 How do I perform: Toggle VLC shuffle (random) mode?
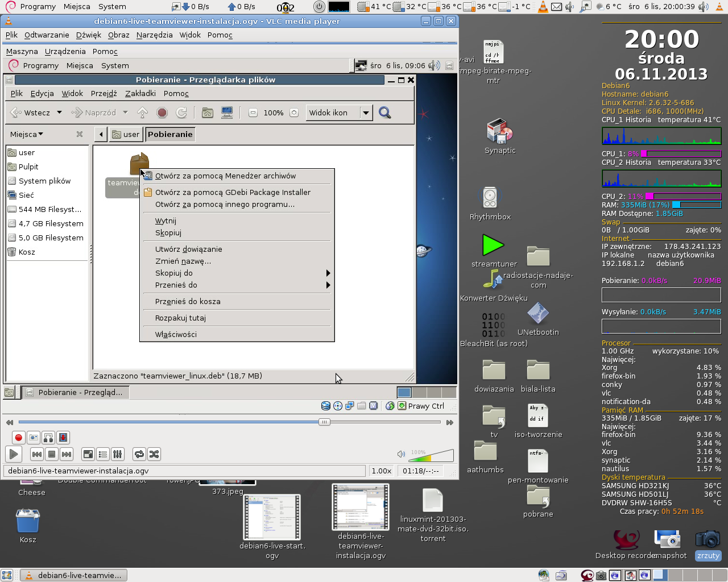154,454
